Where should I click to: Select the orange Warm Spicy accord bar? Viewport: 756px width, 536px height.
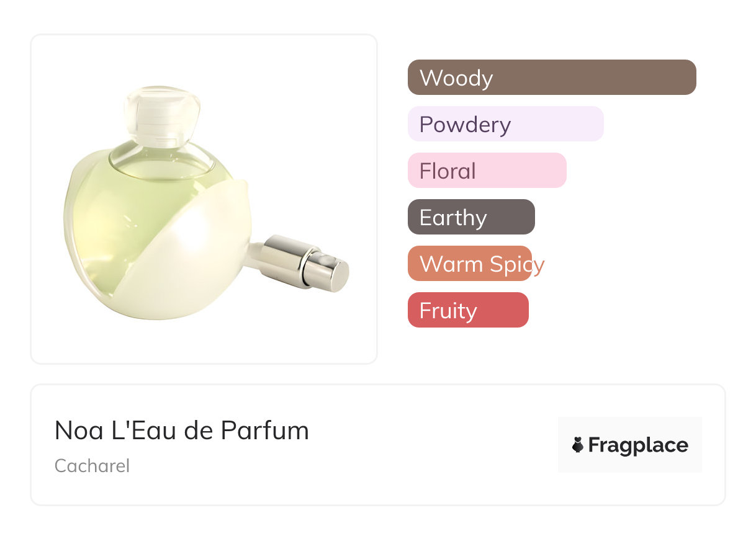click(470, 264)
